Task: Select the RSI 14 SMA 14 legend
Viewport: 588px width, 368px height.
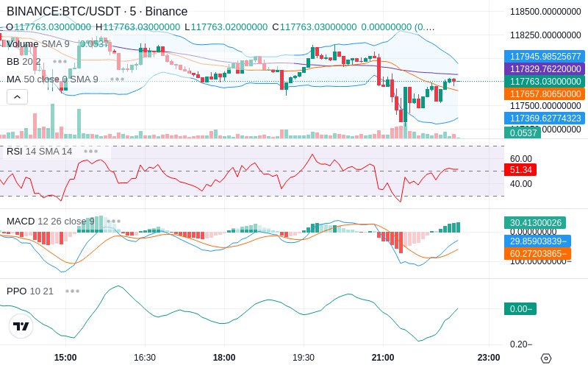Action: [40, 152]
